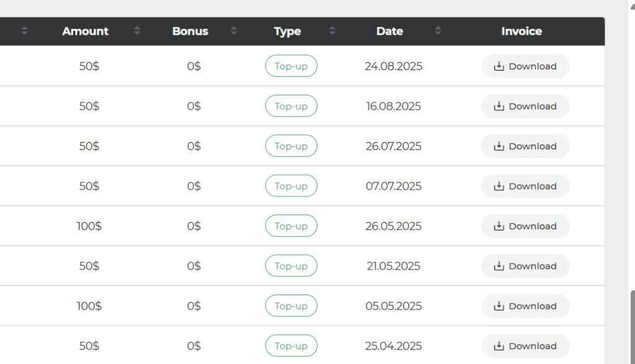Click sort arrows left of Amount header
635x364 pixels.
[25, 31]
